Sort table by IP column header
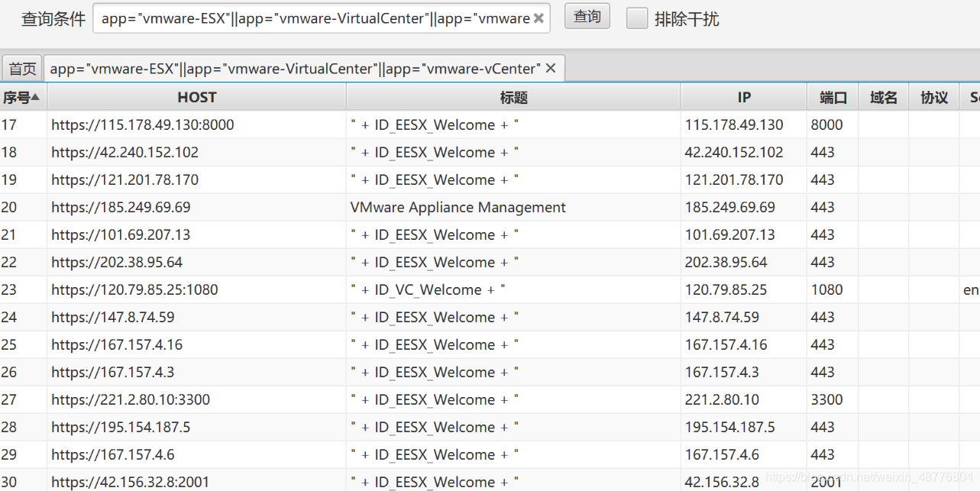 click(743, 97)
